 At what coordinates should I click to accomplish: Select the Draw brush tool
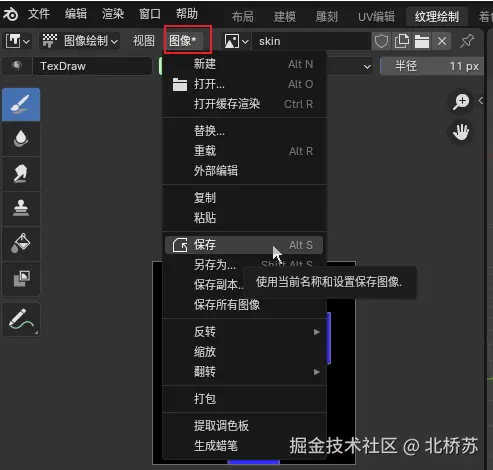(x=21, y=105)
